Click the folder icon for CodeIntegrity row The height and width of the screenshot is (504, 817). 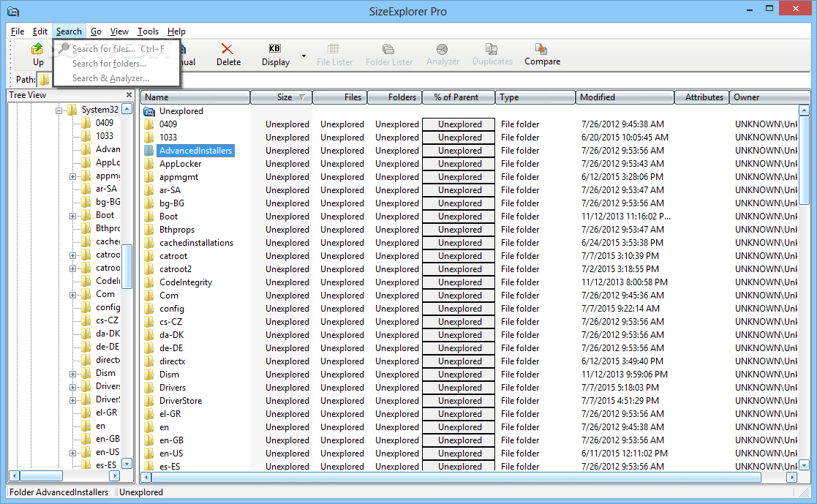[149, 282]
